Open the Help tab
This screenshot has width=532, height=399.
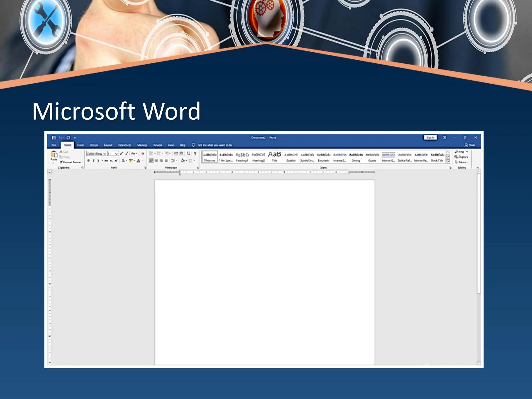pos(183,145)
